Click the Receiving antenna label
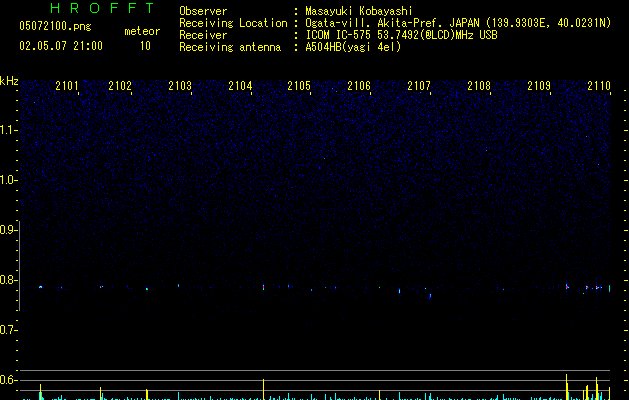The height and width of the screenshot is (400, 629). [230, 47]
